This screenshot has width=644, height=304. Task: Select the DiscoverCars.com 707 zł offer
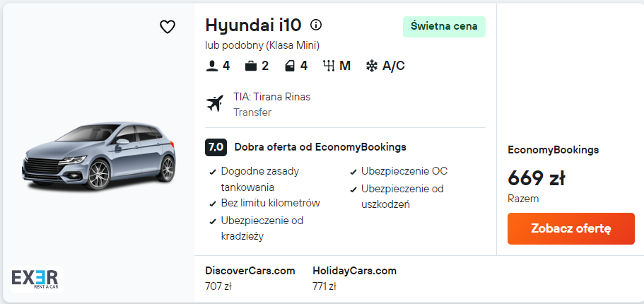(250, 278)
